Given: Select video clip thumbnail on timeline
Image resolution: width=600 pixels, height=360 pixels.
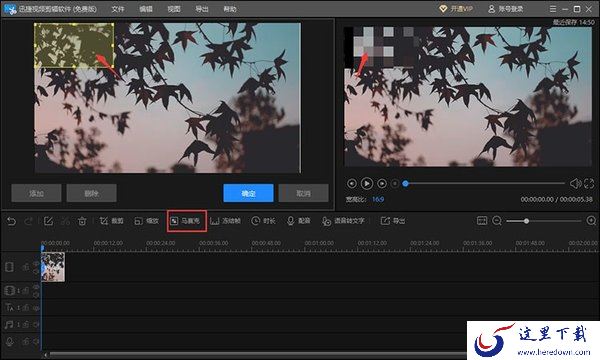Looking at the screenshot, I should click(53, 267).
